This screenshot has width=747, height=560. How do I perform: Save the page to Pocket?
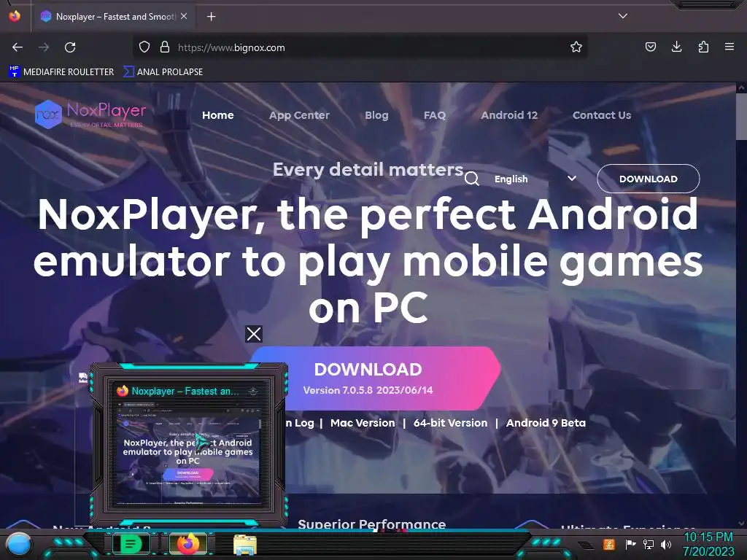(650, 47)
